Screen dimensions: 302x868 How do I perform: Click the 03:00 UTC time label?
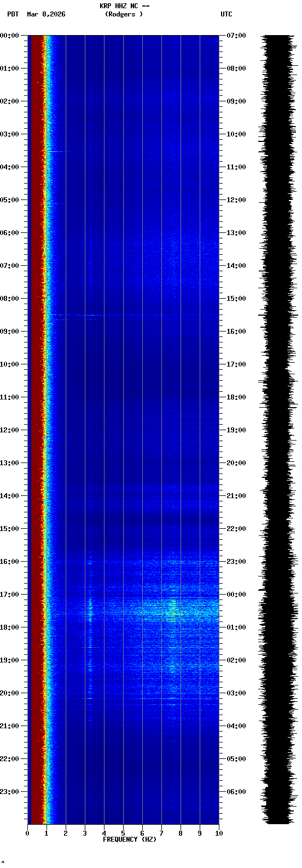point(236,693)
